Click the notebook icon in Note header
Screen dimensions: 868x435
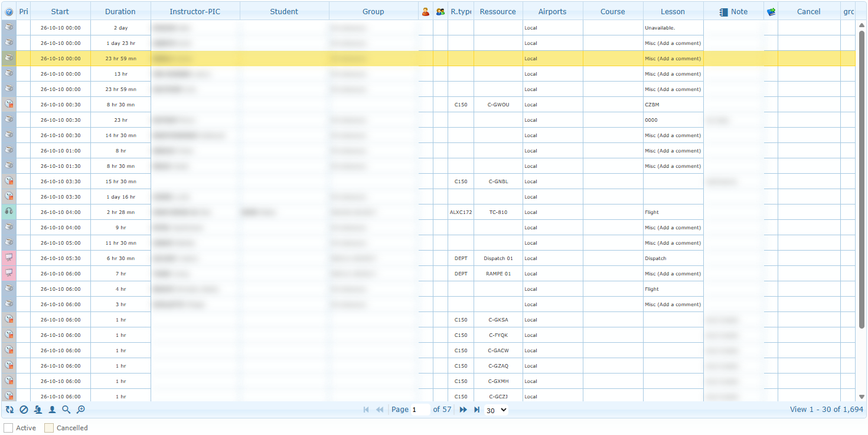(x=724, y=11)
